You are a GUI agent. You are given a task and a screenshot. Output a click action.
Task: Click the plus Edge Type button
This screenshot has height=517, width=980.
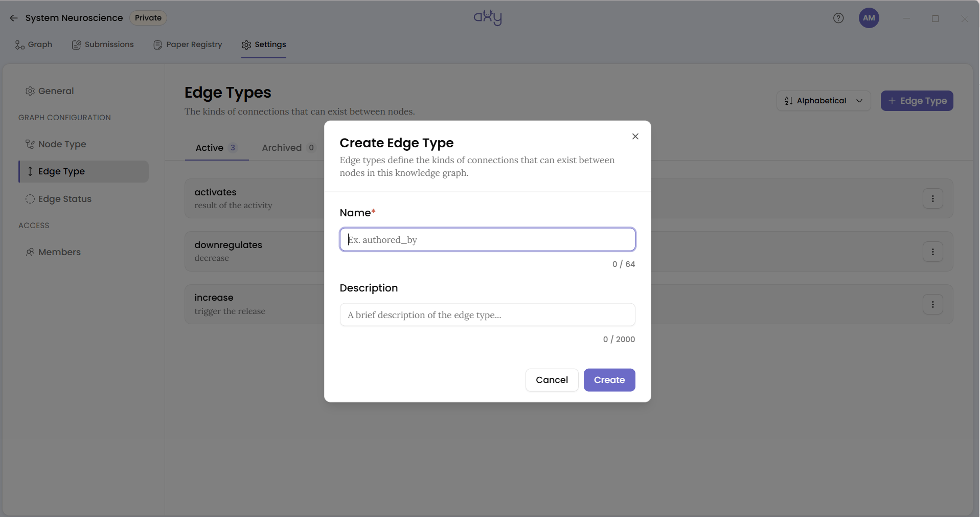click(917, 101)
